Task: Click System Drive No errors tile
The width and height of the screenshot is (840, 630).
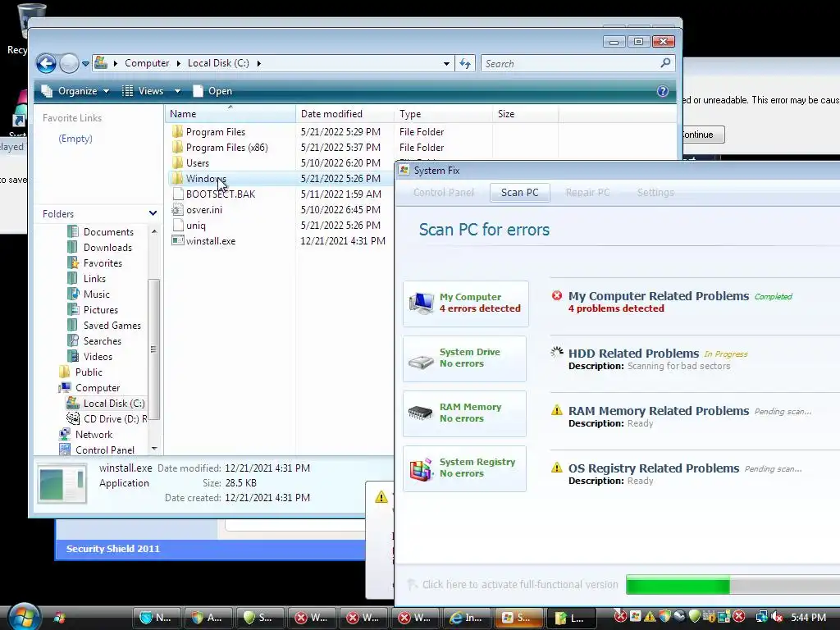Action: click(x=464, y=358)
